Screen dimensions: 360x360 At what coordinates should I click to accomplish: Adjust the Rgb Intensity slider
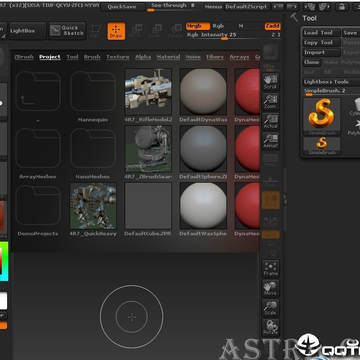pyautogui.click(x=224, y=35)
